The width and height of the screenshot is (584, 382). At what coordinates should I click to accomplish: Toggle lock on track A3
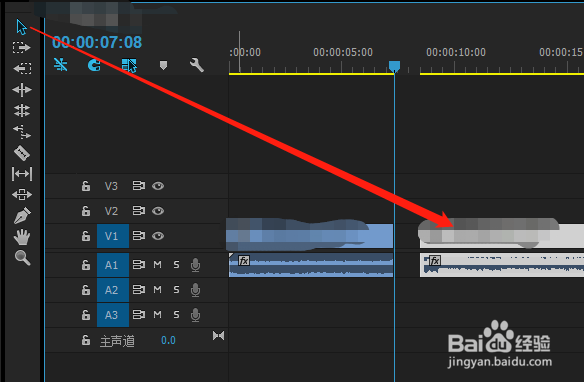(86, 315)
